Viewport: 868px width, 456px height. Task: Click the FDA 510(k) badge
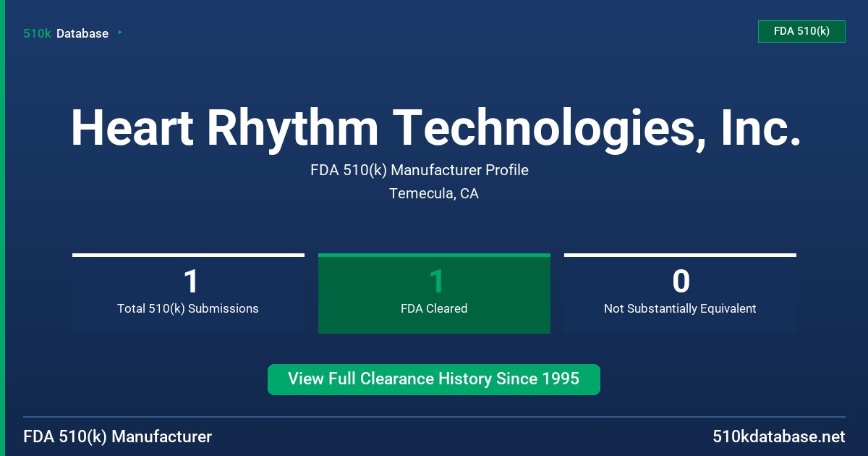pos(801,31)
